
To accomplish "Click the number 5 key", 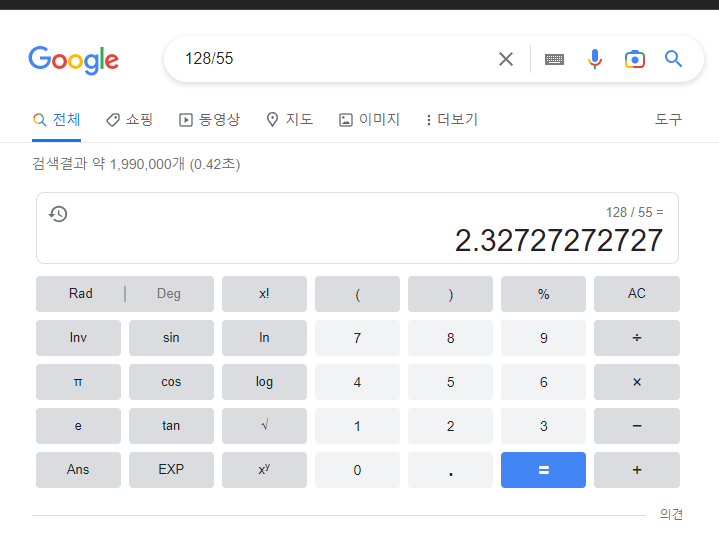I will 450,382.
